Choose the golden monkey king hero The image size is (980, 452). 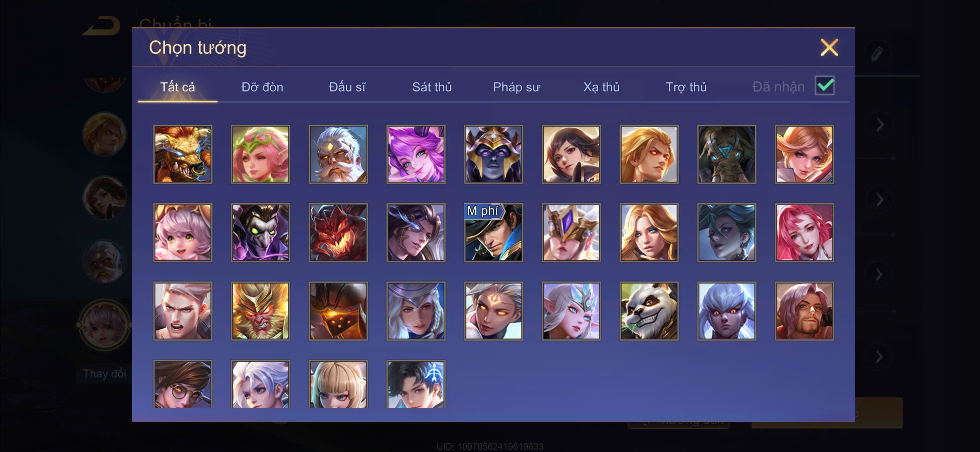point(260,311)
